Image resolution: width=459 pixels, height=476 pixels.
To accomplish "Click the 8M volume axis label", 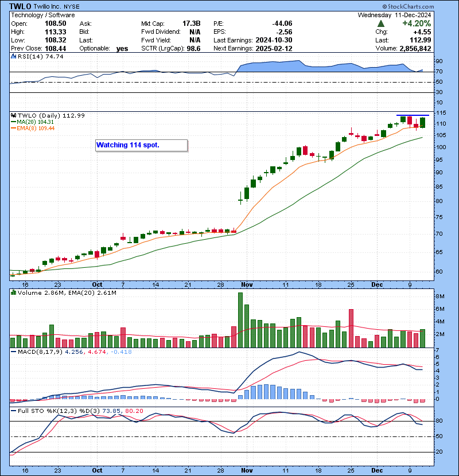I will click(440, 296).
